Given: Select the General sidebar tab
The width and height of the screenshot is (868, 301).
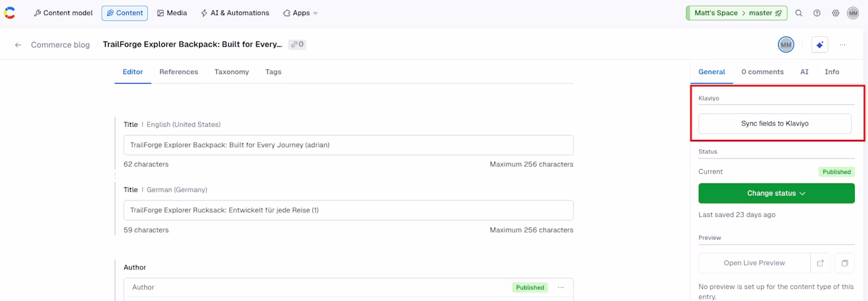Looking at the screenshot, I should pos(711,72).
